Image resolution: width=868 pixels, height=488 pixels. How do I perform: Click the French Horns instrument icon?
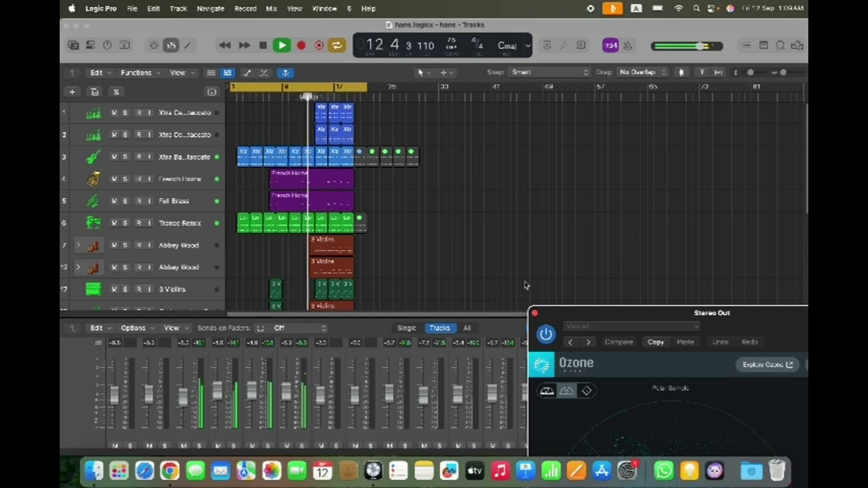[x=93, y=179]
